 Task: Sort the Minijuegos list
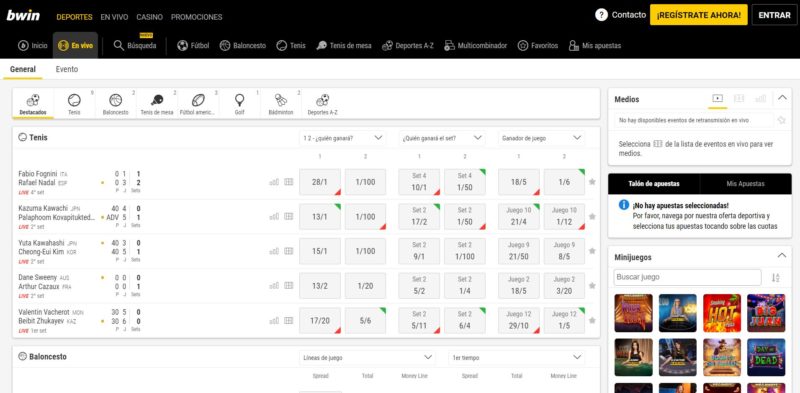coord(776,278)
